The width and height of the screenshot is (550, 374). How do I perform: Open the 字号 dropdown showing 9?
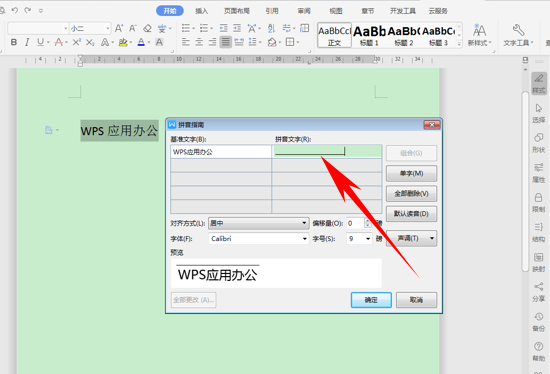point(359,239)
